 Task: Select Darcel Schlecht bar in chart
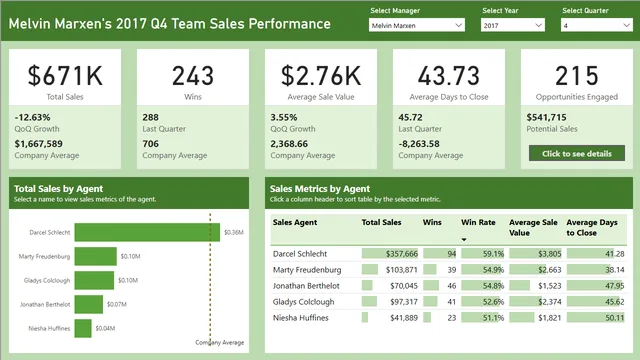pyautogui.click(x=147, y=232)
